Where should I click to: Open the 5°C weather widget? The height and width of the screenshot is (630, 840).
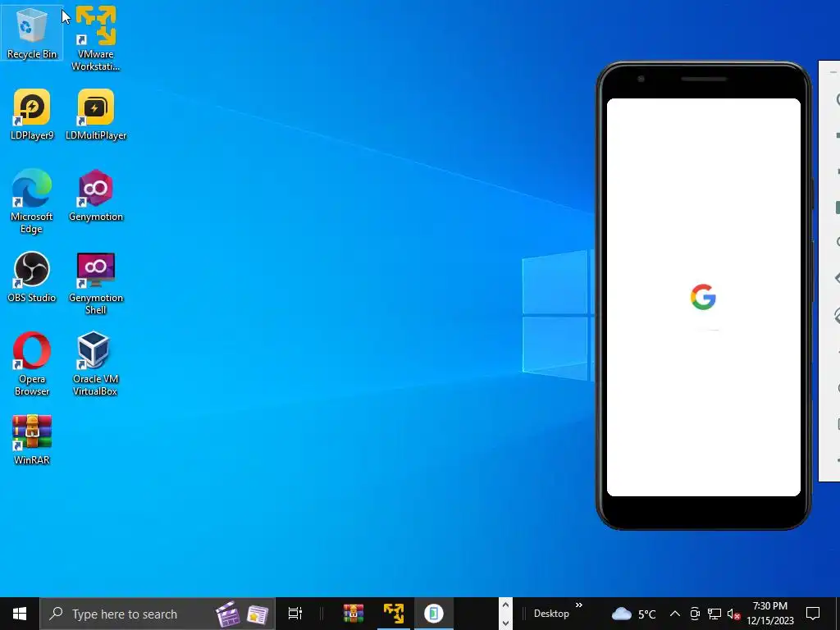[634, 614]
